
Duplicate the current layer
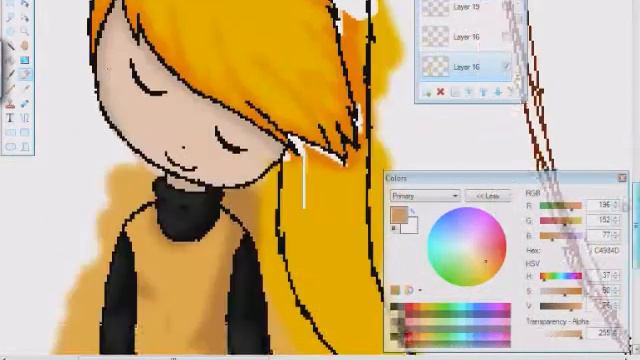[x=455, y=92]
